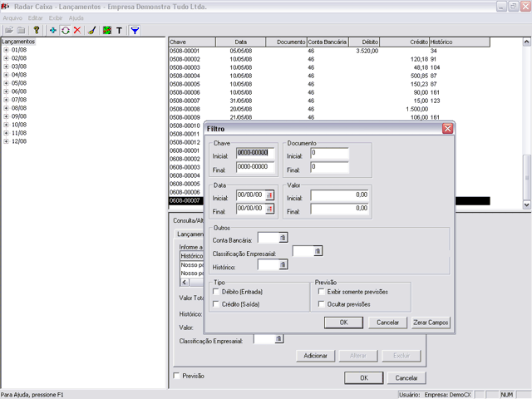Viewport: 532px width, 399px height.
Task: Toggle Exibir somente previsões checkbox
Action: pos(322,292)
